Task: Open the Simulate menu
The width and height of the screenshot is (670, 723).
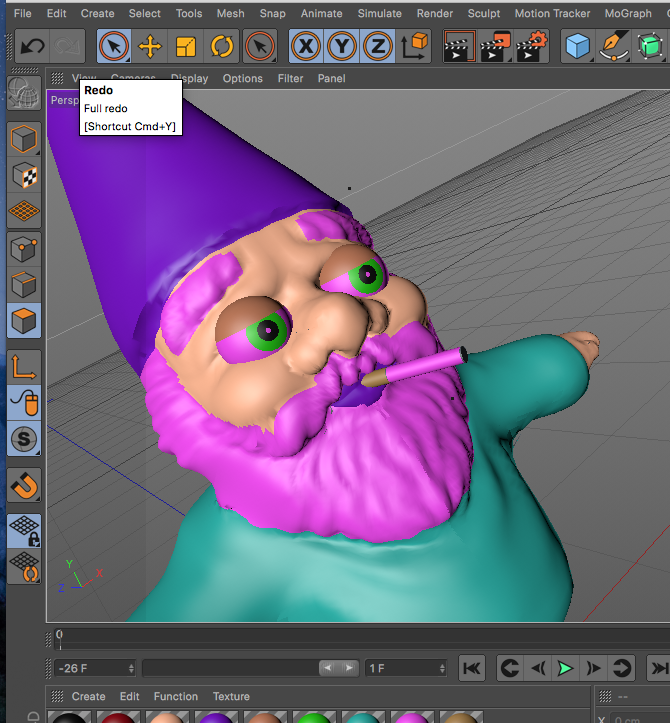Action: [379, 14]
